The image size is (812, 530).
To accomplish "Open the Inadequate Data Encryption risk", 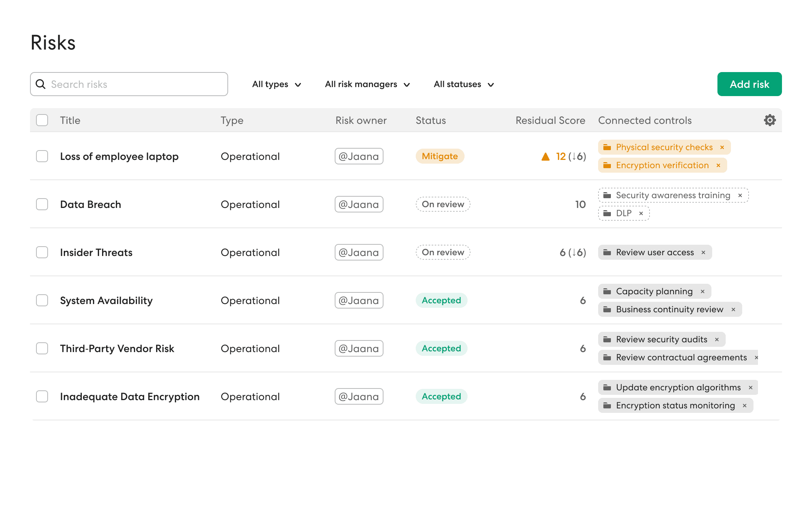I will 130,397.
